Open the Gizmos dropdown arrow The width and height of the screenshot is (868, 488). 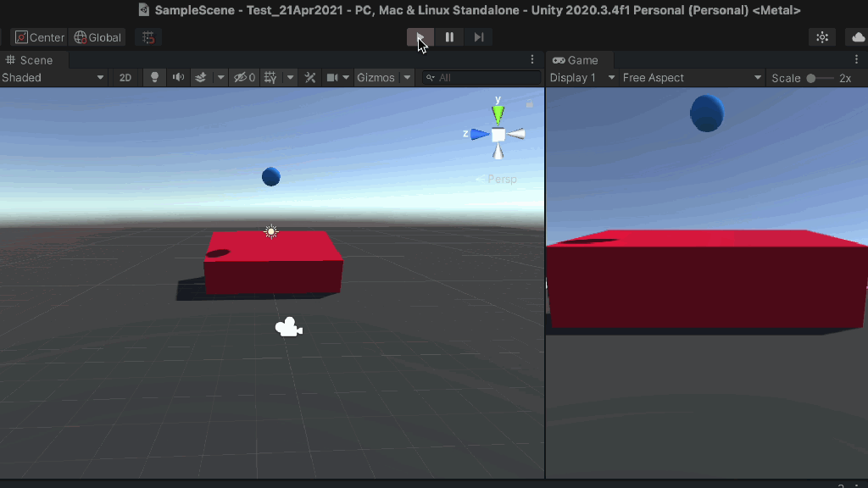(x=407, y=77)
